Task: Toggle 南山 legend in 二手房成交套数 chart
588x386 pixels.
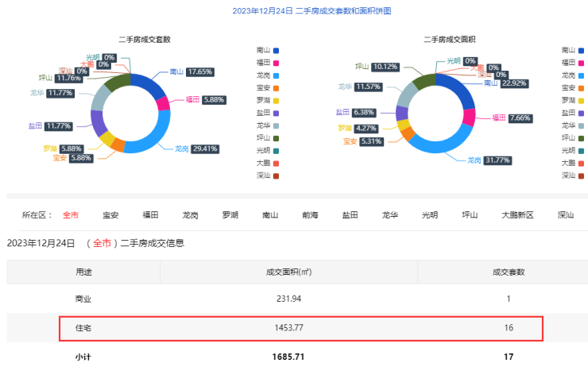Action: (268, 50)
